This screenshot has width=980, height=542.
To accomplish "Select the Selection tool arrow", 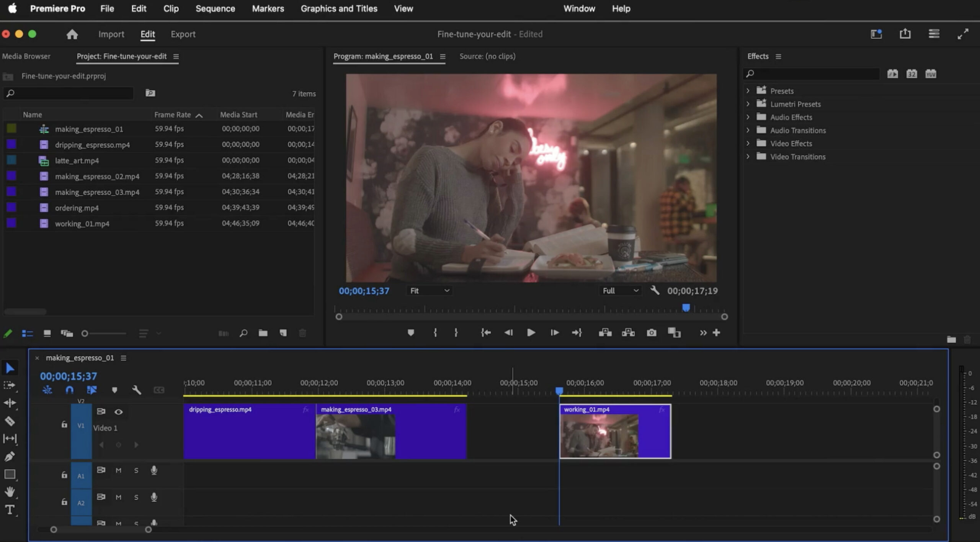I will click(x=10, y=368).
